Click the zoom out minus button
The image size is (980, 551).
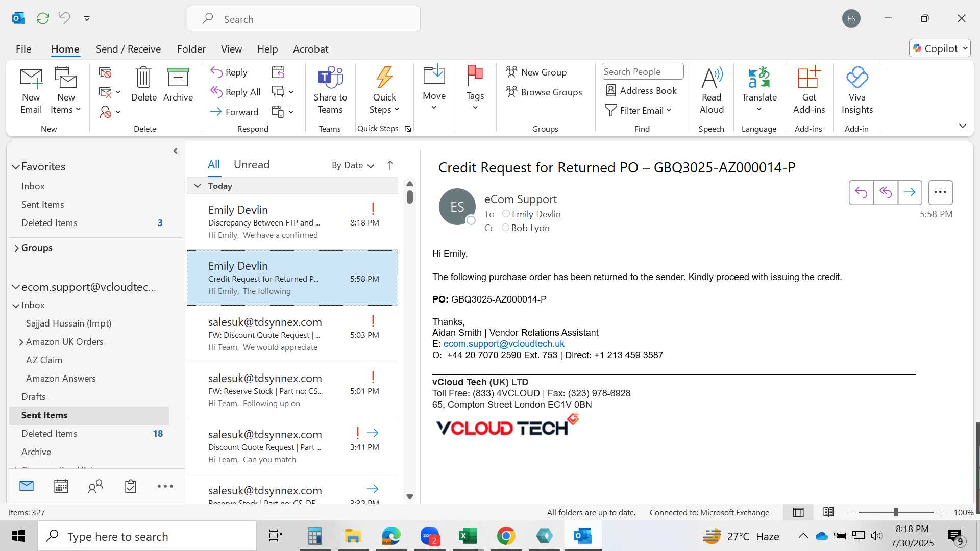click(x=851, y=512)
